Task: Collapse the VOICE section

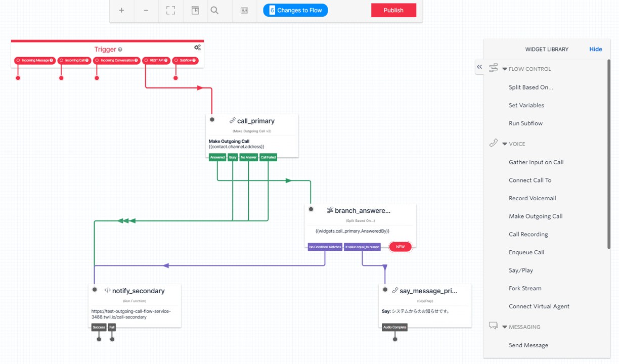Action: pos(505,144)
